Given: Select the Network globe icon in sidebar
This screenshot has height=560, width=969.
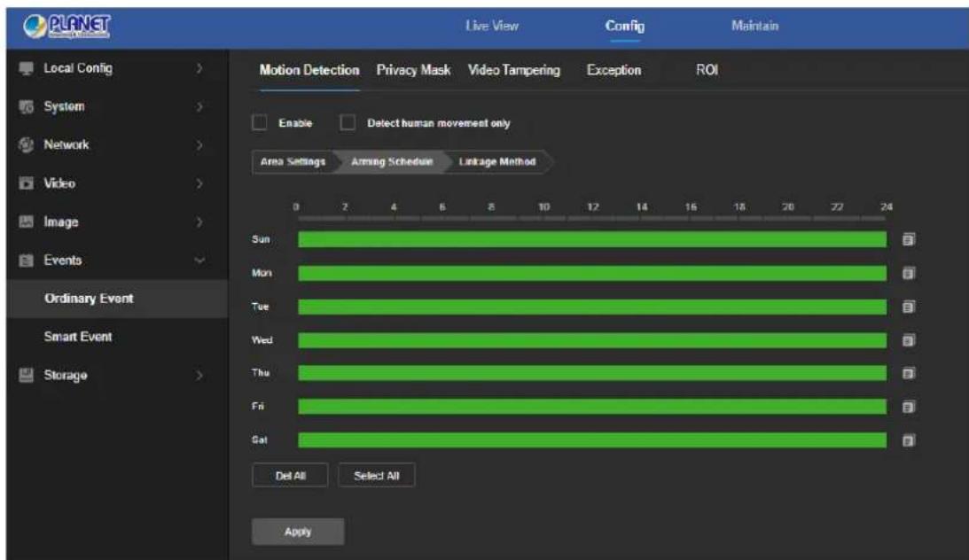Looking at the screenshot, I should 26,144.
